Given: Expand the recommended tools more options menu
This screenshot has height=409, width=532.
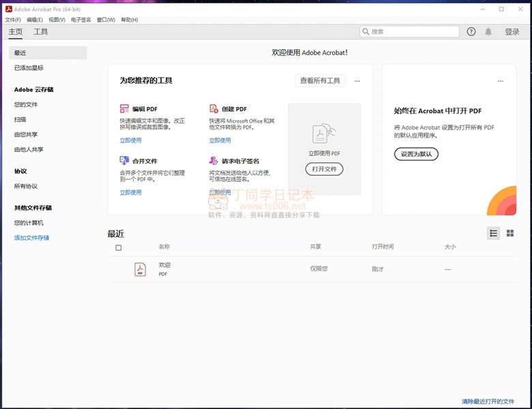Looking at the screenshot, I should coord(357,81).
